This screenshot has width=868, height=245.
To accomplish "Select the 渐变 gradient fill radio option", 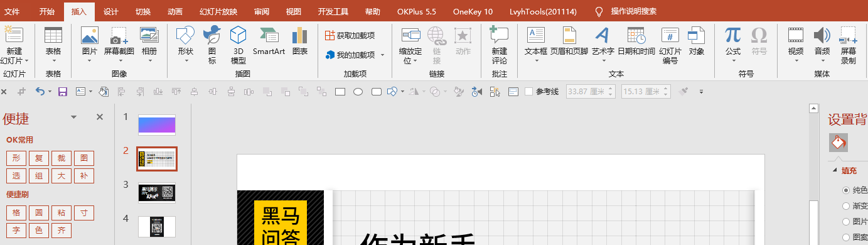I will tap(845, 206).
